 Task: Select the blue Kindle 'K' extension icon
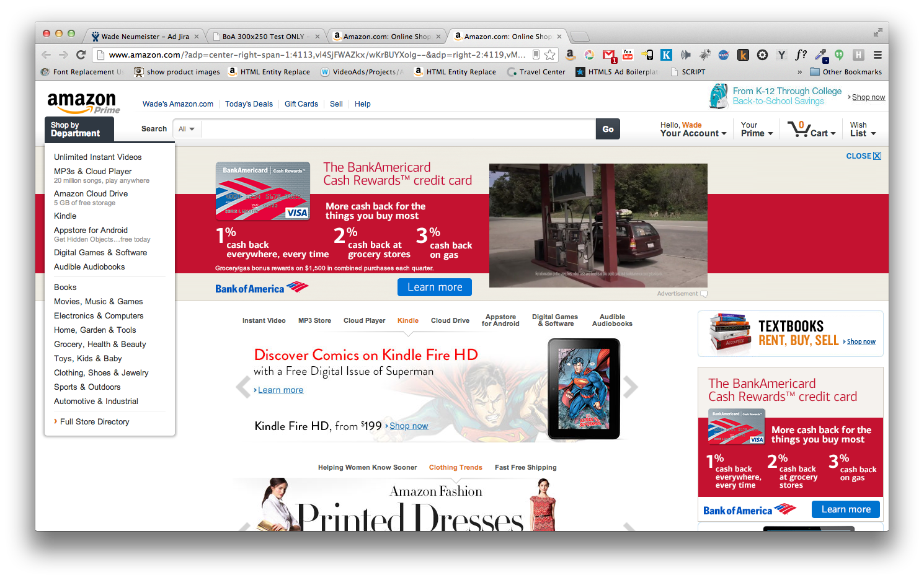coord(665,55)
